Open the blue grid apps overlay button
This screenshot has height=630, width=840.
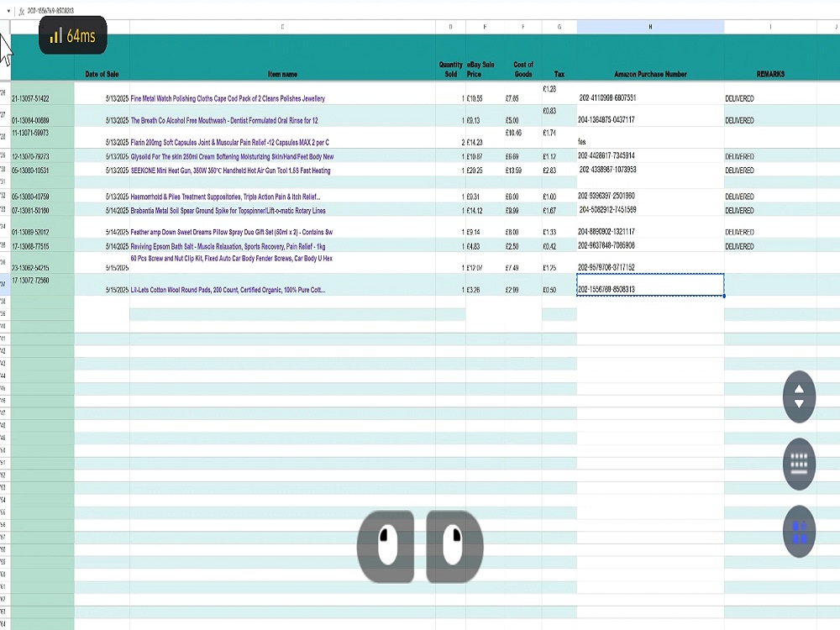click(x=799, y=532)
